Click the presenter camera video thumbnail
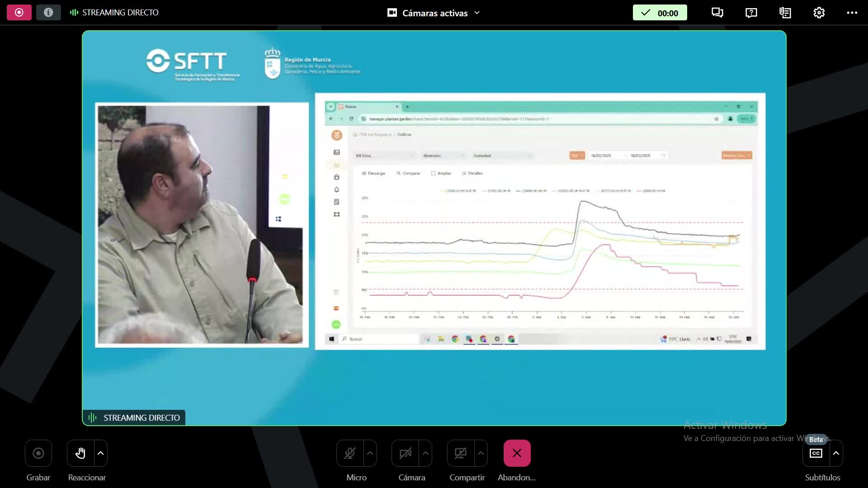This screenshot has width=868, height=488. pos(202,225)
